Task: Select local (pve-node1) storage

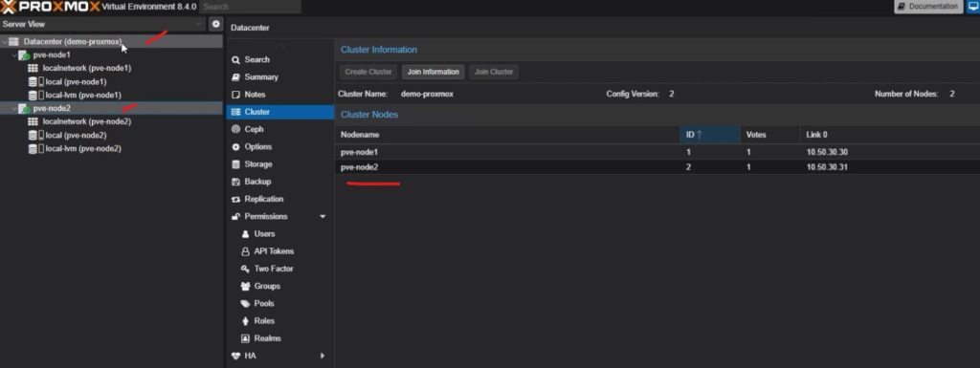Action: pos(76,81)
